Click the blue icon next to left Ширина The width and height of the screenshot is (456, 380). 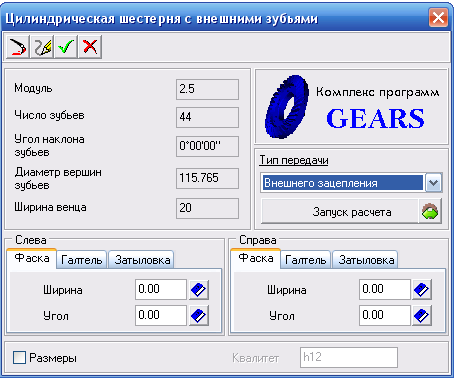coord(199,289)
